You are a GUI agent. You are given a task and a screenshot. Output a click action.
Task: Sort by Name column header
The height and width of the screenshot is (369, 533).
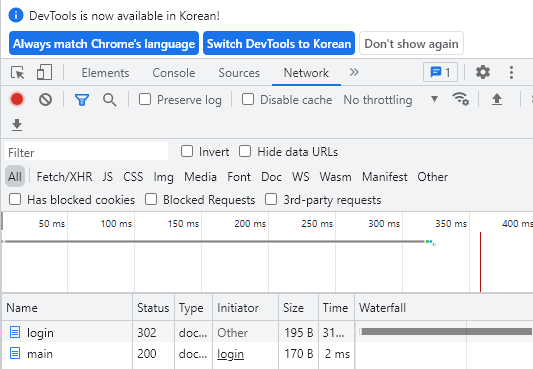click(67, 308)
